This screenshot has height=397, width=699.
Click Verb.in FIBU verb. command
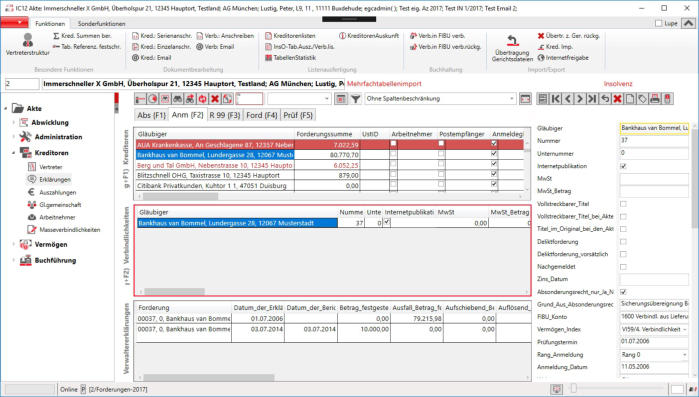(437, 36)
